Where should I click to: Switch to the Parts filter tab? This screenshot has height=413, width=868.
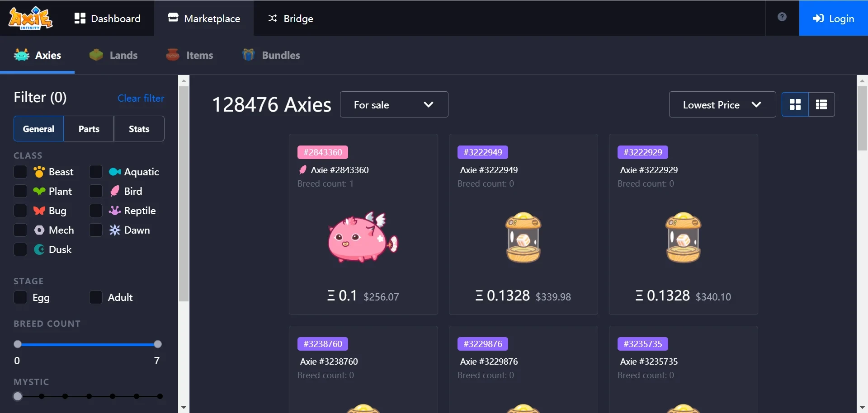89,129
